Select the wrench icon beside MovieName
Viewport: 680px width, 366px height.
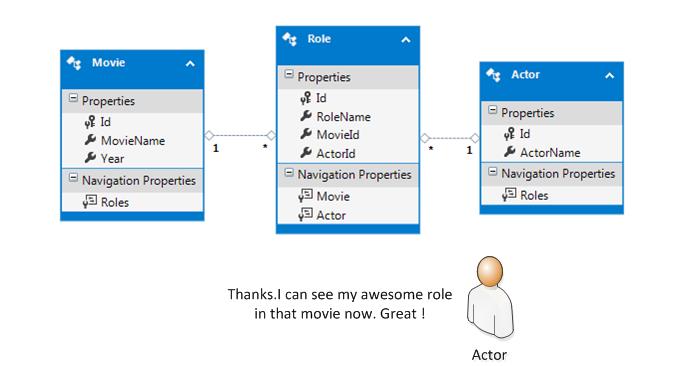[90, 140]
